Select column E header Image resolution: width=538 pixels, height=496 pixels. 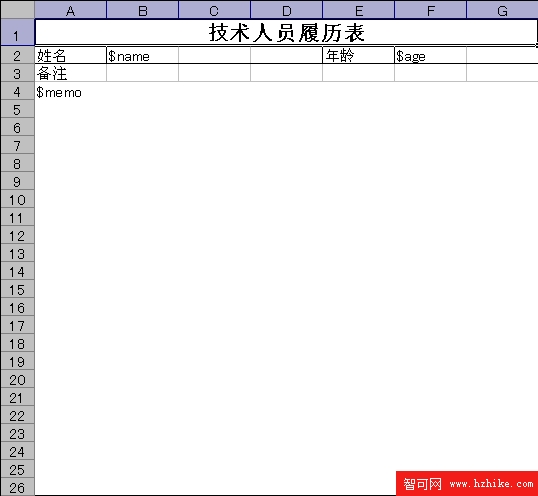(x=359, y=10)
